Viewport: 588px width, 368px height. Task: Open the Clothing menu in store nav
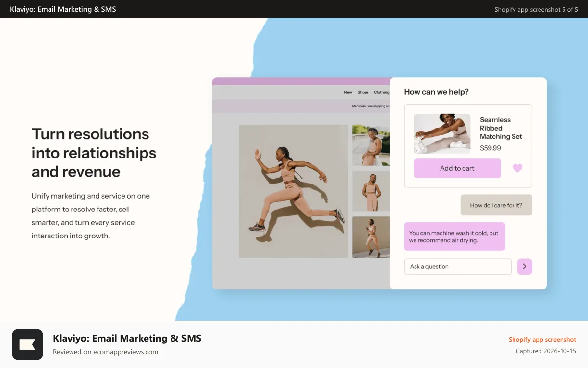point(381,92)
